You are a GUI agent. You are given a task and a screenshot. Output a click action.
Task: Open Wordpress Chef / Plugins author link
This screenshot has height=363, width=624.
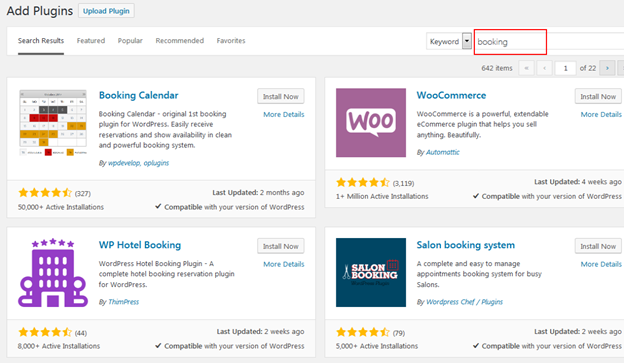pos(464,302)
